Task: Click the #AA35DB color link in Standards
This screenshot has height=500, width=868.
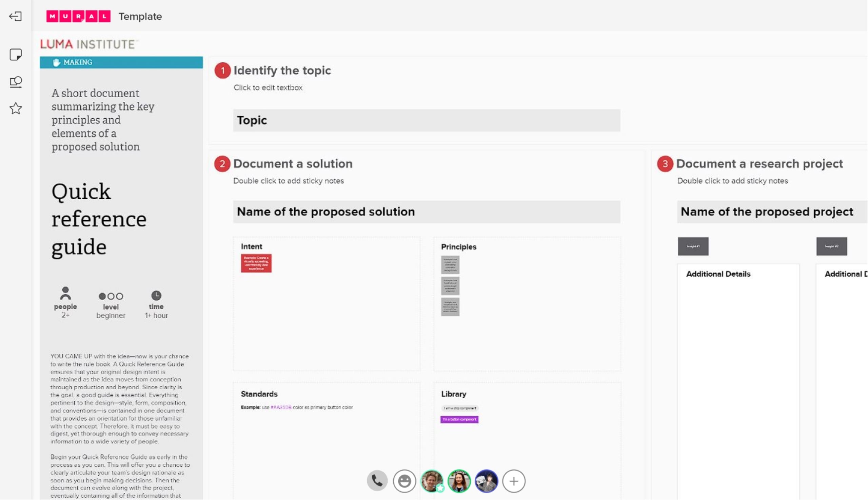Action: click(281, 407)
